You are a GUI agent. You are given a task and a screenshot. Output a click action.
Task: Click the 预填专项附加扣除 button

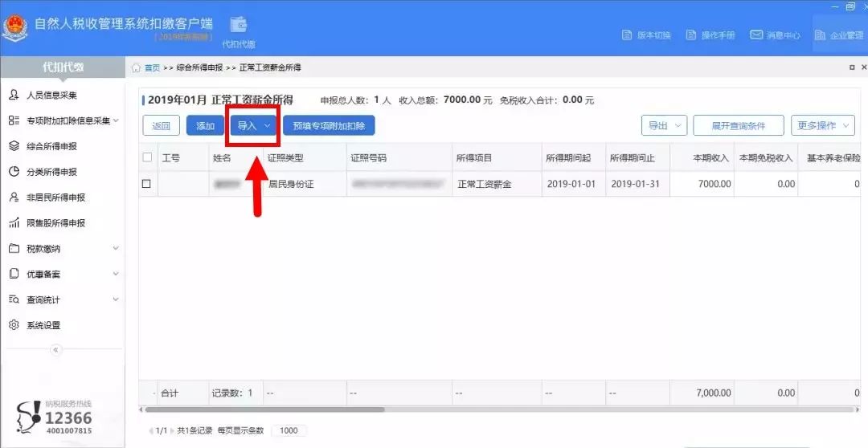329,125
